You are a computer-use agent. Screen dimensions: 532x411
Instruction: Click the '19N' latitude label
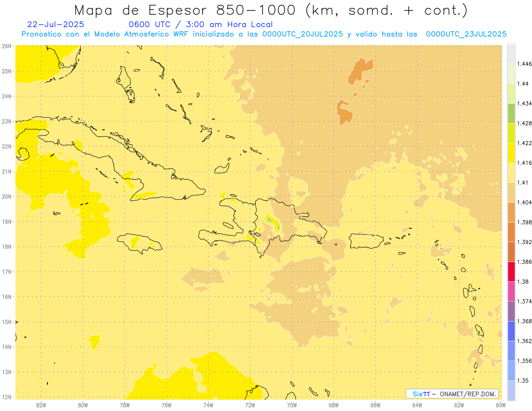[6, 221]
